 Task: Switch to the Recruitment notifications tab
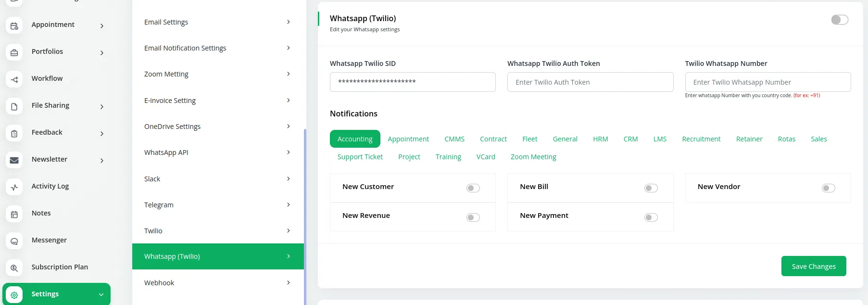click(x=701, y=139)
